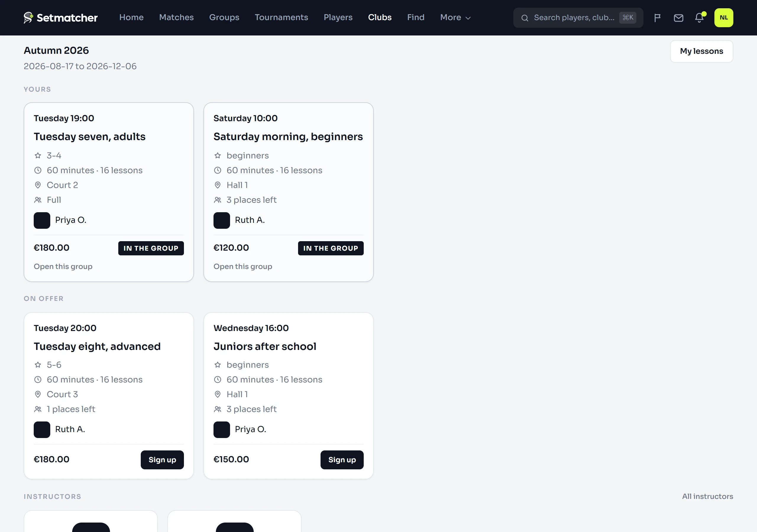Open the Players page
757x532 pixels.
(x=338, y=17)
